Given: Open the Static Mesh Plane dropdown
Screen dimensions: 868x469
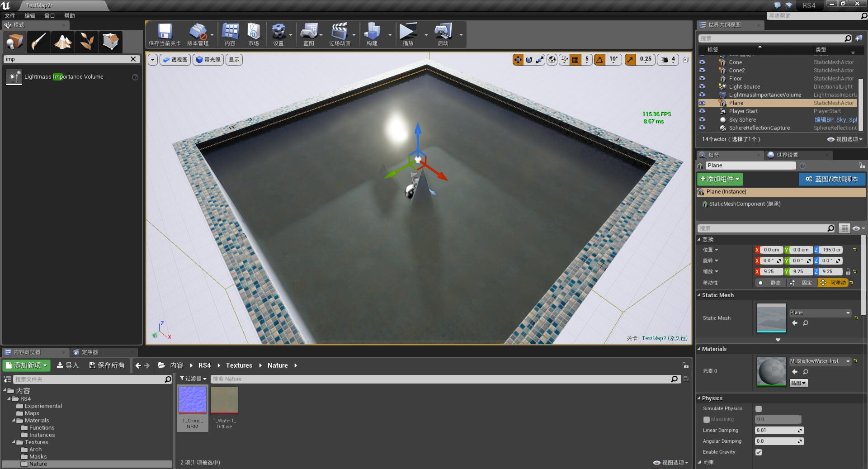Looking at the screenshot, I should tap(820, 313).
